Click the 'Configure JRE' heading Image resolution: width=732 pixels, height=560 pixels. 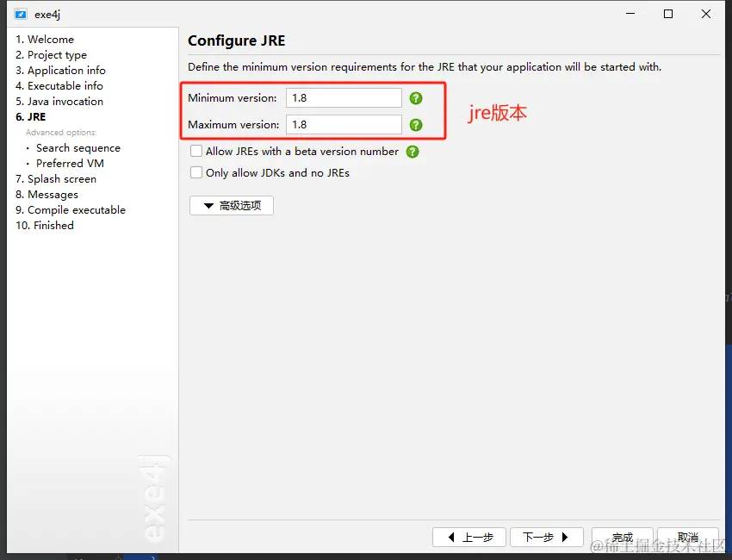click(236, 40)
